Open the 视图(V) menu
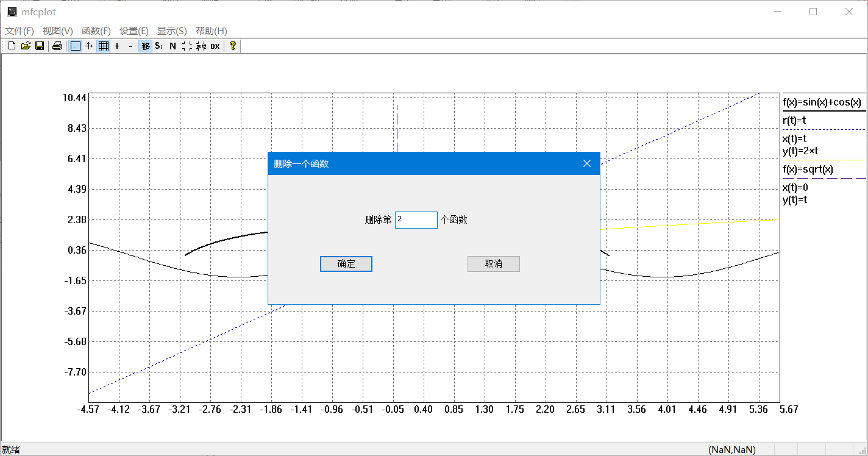Image resolution: width=868 pixels, height=456 pixels. tap(58, 31)
